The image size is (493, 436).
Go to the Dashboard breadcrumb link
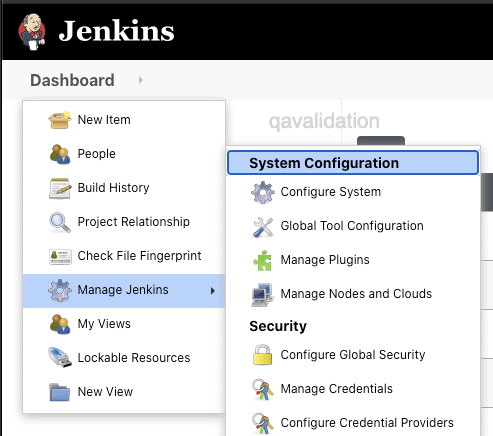(x=72, y=80)
